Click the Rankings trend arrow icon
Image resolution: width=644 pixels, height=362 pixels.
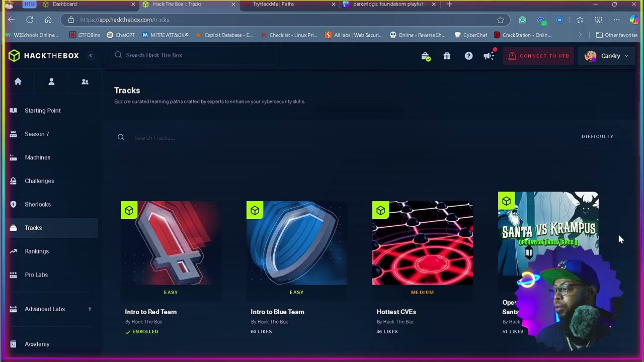click(x=14, y=251)
